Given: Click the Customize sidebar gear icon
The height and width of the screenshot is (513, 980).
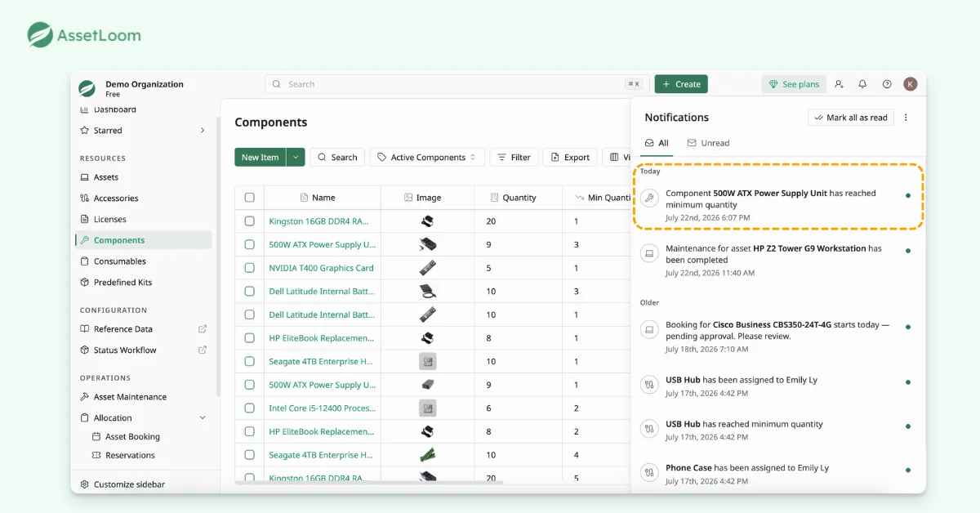Looking at the screenshot, I should [85, 484].
